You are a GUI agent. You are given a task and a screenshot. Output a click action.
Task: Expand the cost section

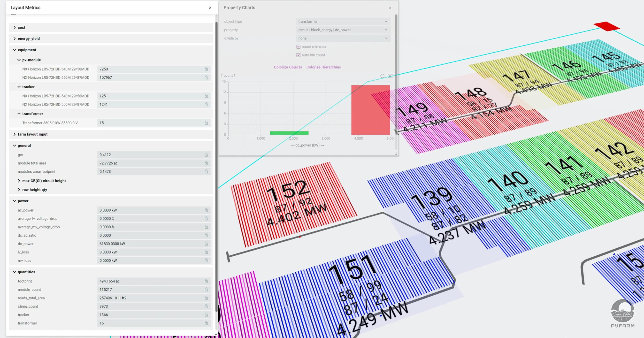click(x=111, y=27)
